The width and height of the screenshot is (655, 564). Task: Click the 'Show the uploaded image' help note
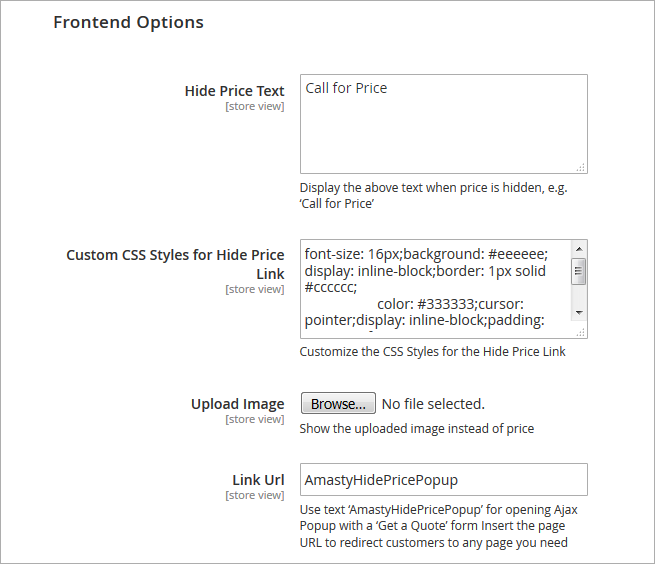[416, 429]
